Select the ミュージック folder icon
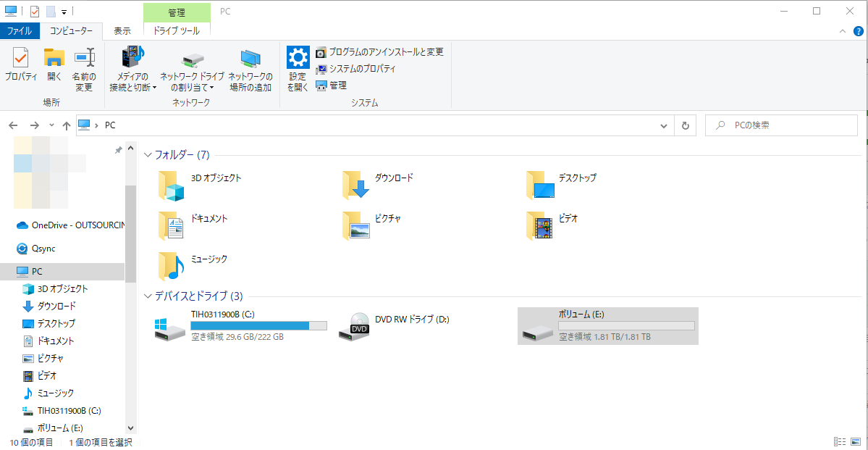Screen dimensions: 868x450 [x=172, y=267]
